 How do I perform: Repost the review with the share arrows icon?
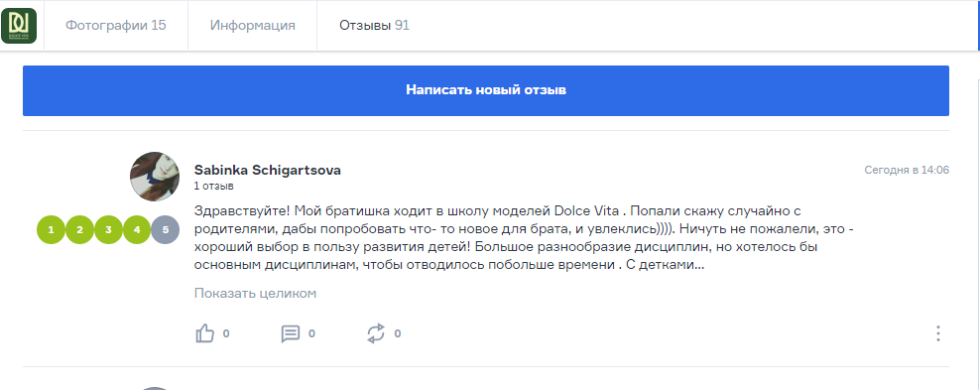pyautogui.click(x=376, y=333)
